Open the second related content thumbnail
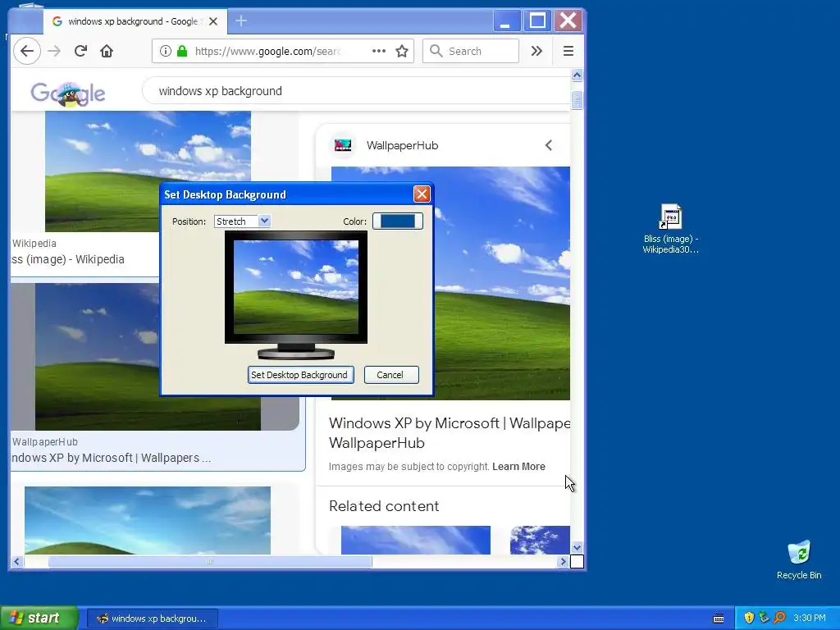This screenshot has height=630, width=840. tap(540, 540)
